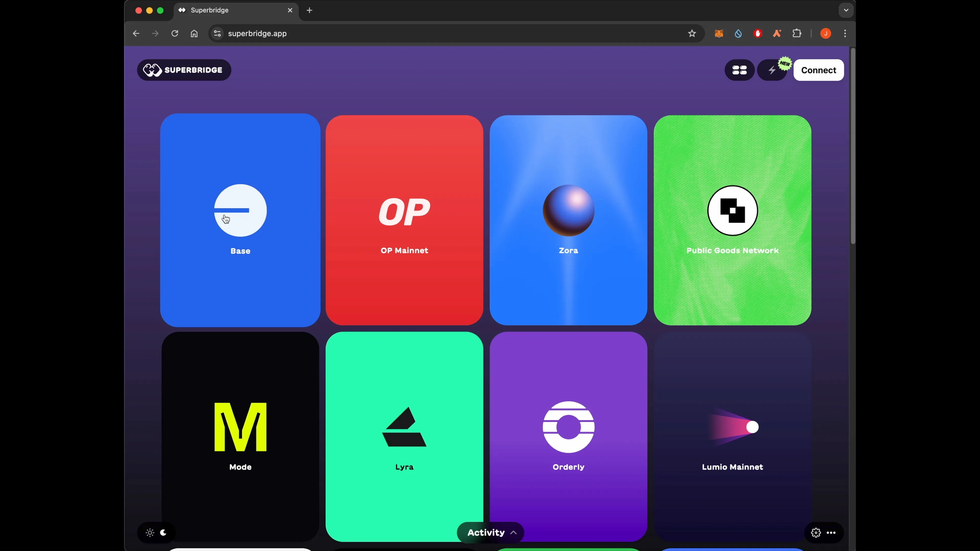Open the orange sparkle extension
Screen dimensions: 980x551
pyautogui.click(x=777, y=33)
